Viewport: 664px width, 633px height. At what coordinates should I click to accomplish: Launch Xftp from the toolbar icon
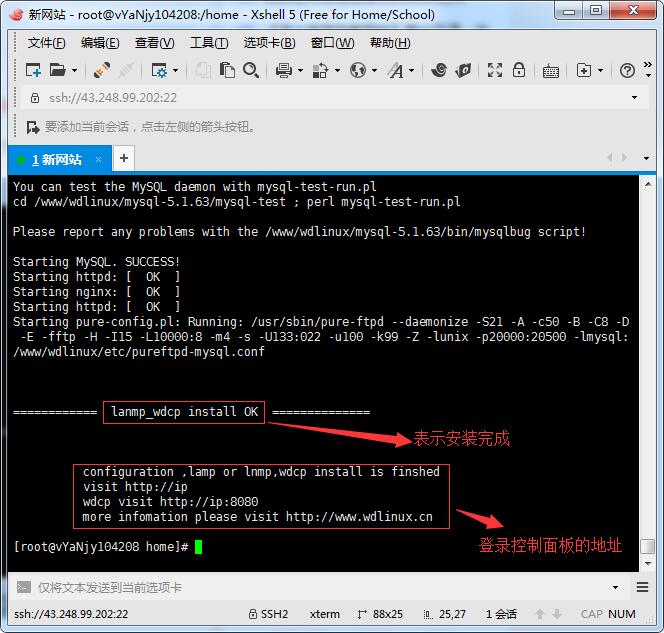point(463,70)
